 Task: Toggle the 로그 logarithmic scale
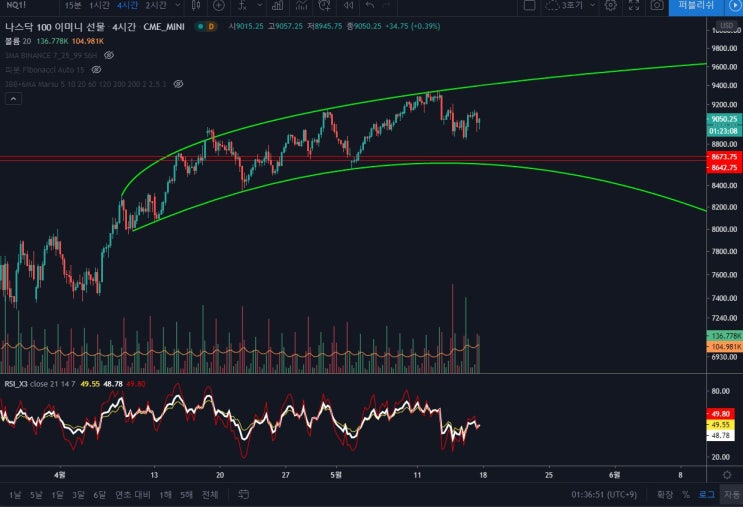tap(707, 495)
